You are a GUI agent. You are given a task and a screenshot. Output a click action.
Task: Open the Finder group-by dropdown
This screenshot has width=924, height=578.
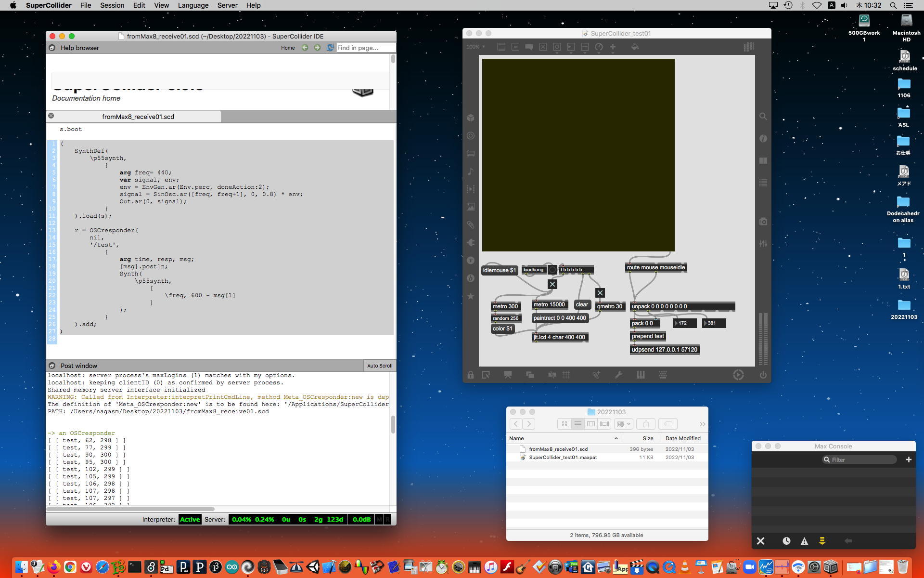click(x=624, y=424)
